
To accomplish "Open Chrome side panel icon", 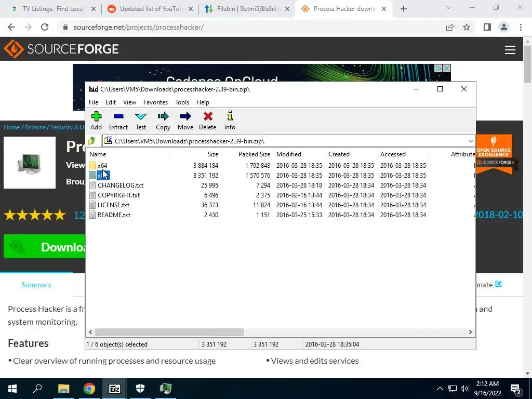I will (x=487, y=27).
